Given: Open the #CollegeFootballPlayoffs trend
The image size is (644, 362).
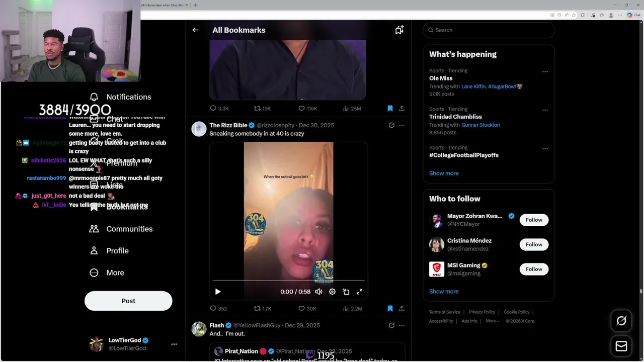Looking at the screenshot, I should (x=464, y=155).
